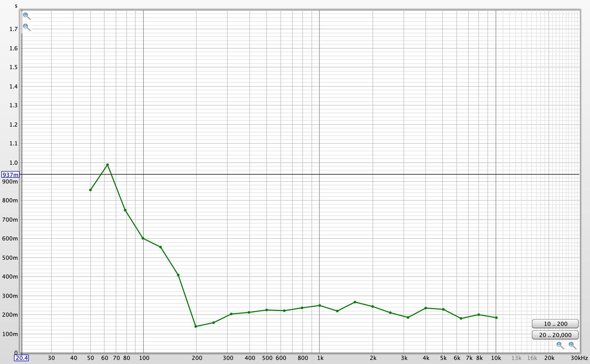
Task: Click the data point near 400m at 160 Hz
Action: coord(178,275)
